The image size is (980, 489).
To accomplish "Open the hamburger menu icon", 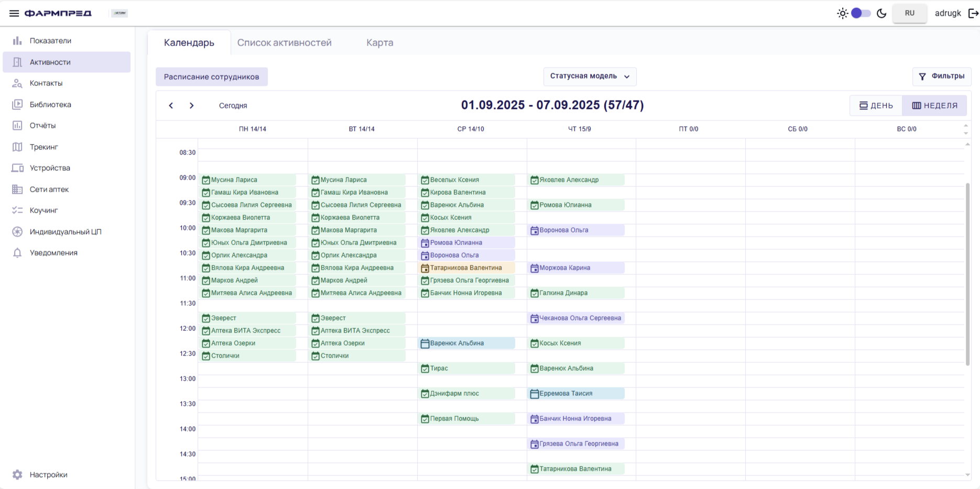I will coord(14,13).
